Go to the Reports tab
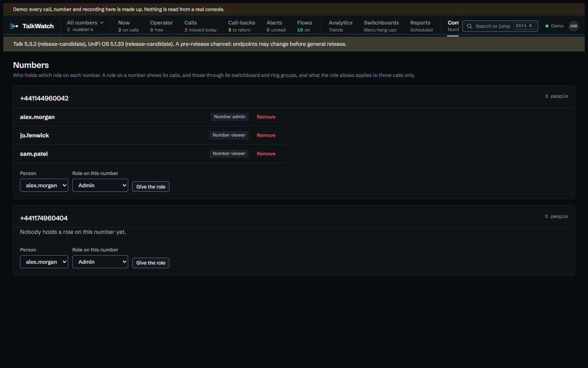Image resolution: width=588 pixels, height=368 pixels. pyautogui.click(x=421, y=26)
